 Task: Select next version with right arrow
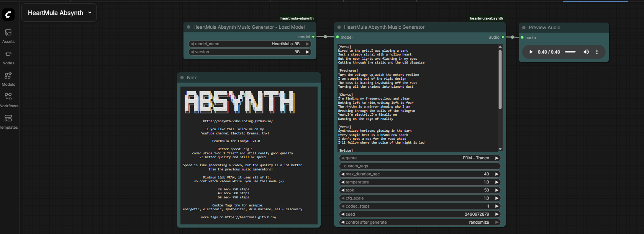tap(307, 52)
